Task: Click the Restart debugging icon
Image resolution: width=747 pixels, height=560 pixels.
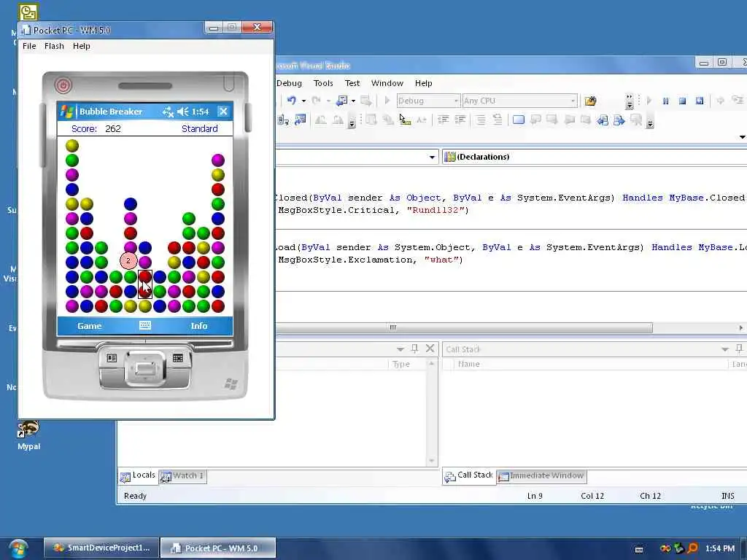Action: click(700, 101)
